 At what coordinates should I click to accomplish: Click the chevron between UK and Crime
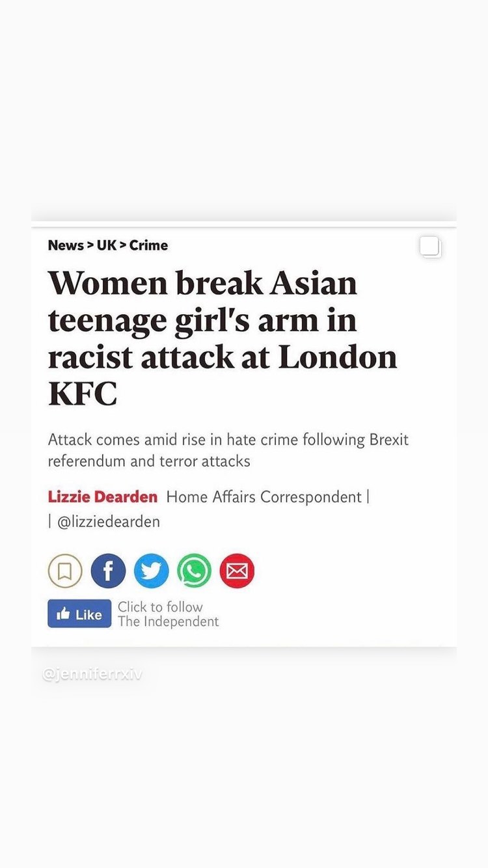click(x=123, y=245)
